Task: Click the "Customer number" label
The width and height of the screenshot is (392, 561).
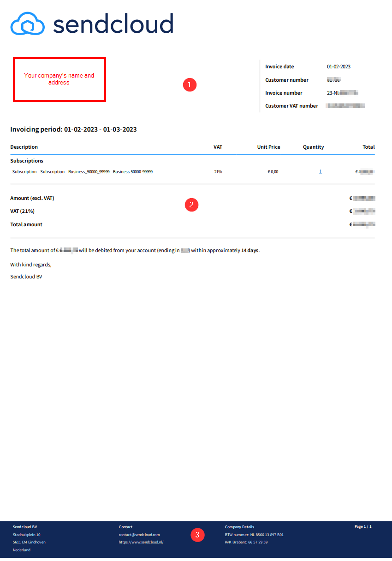Action: pos(287,80)
